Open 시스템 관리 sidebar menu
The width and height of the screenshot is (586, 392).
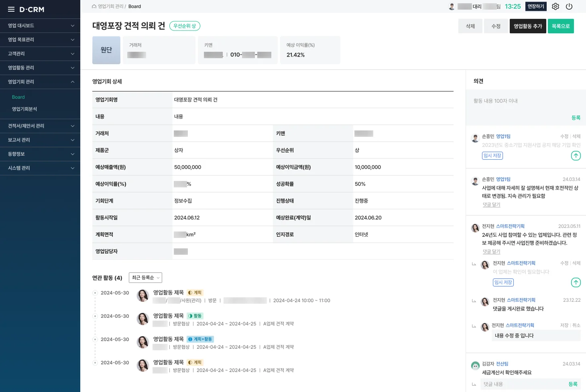click(40, 168)
